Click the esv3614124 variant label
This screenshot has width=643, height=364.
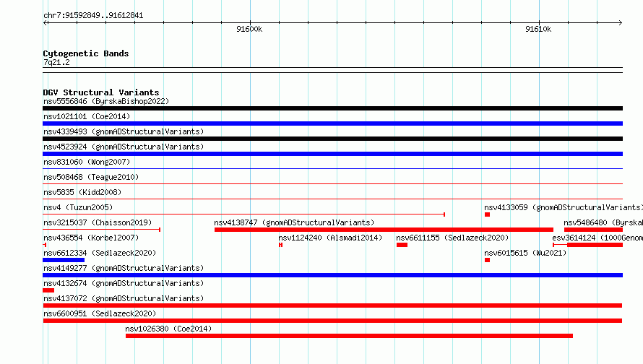597,238
